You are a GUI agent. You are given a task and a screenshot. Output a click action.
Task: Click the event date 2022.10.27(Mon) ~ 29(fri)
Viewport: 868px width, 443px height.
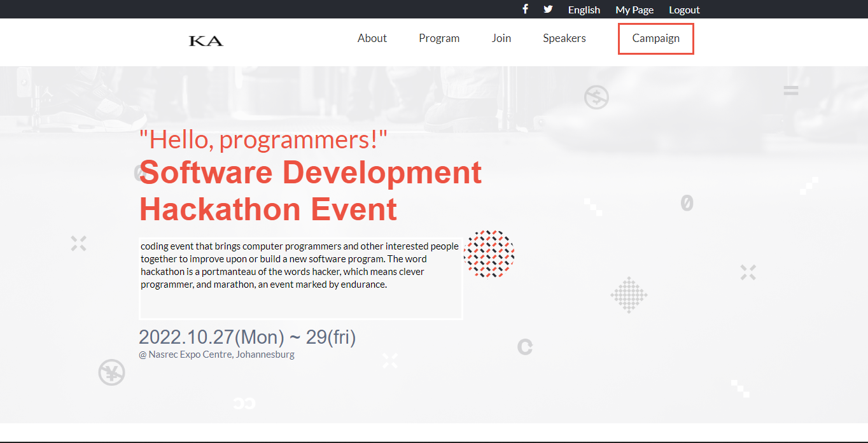pos(248,336)
